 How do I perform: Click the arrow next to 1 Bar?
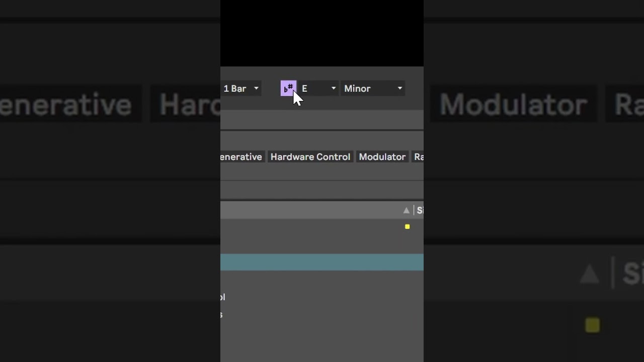[x=256, y=88]
